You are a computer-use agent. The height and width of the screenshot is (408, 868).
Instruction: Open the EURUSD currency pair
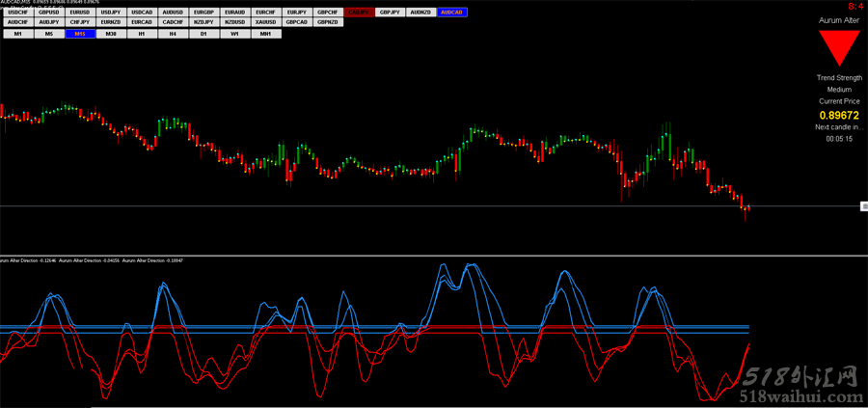[x=80, y=12]
